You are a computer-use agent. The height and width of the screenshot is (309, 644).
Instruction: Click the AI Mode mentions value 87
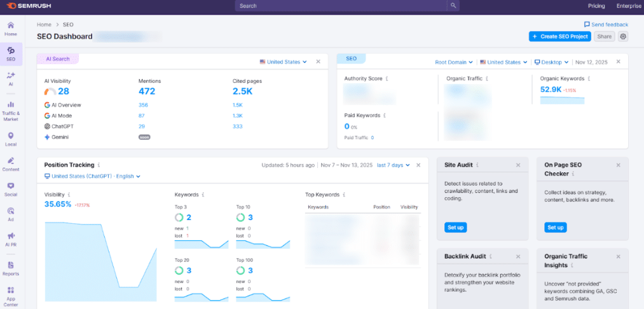point(141,116)
